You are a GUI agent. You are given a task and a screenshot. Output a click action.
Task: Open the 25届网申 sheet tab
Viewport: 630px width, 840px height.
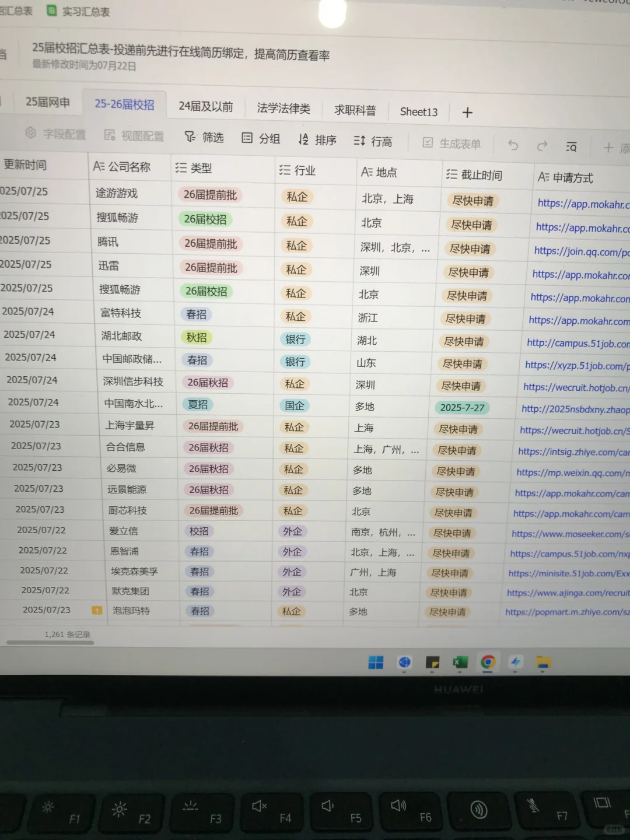47,102
